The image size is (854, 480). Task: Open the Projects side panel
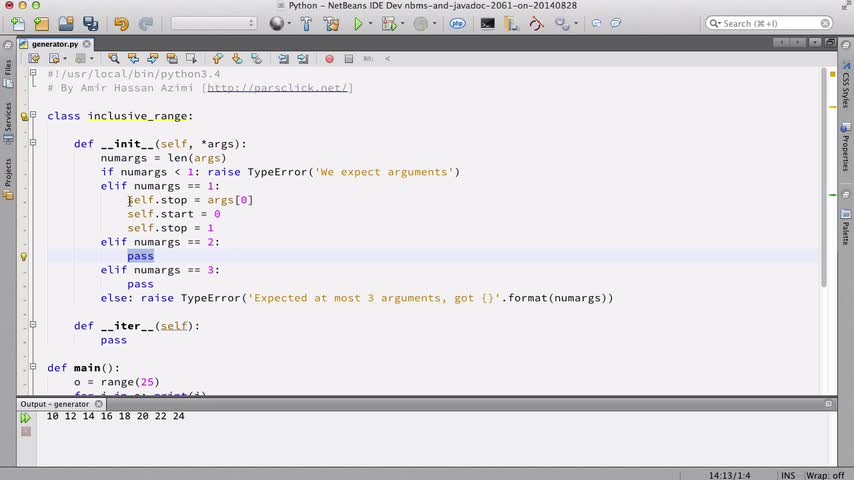point(8,179)
